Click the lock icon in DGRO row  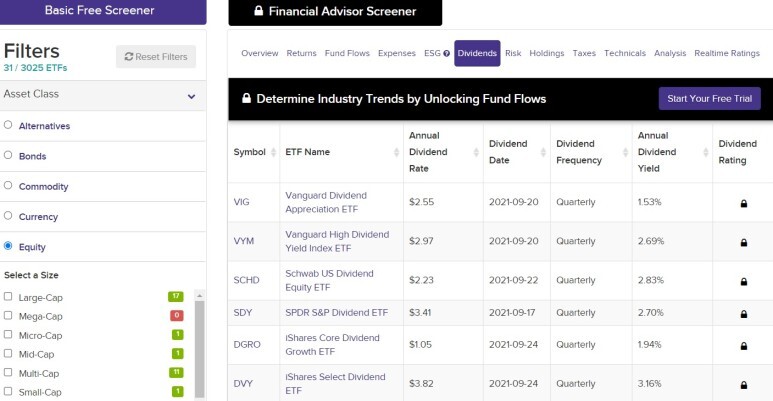coord(744,346)
